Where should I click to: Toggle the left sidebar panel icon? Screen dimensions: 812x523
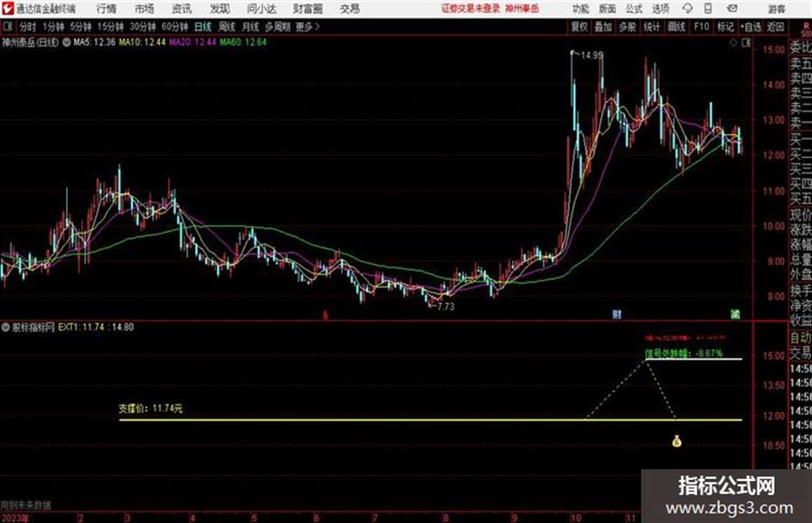click(x=7, y=27)
